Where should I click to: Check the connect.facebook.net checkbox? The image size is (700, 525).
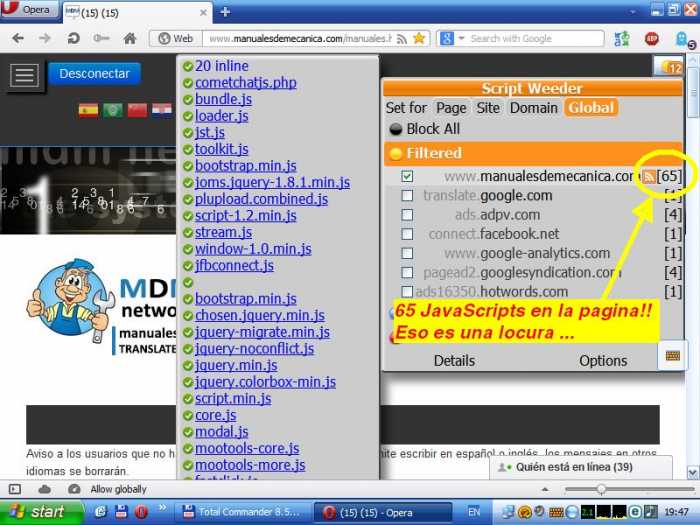click(x=407, y=234)
